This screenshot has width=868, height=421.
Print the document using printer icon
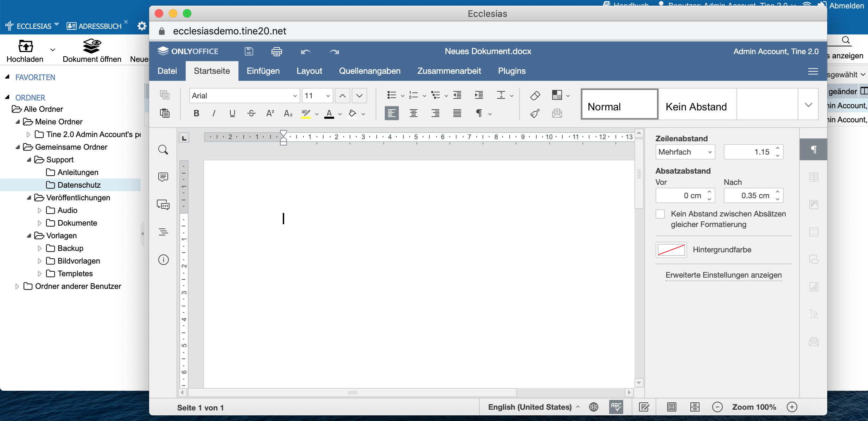pyautogui.click(x=277, y=51)
